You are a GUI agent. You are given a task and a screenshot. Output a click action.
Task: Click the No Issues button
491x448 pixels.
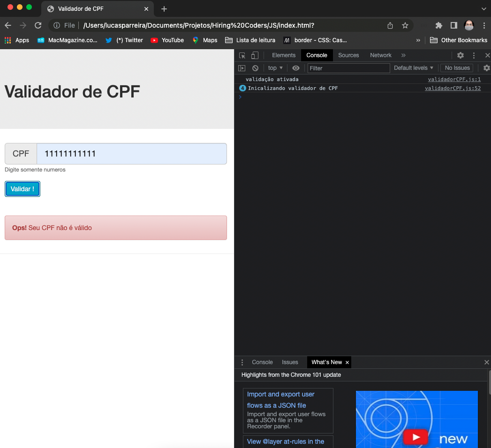(456, 67)
